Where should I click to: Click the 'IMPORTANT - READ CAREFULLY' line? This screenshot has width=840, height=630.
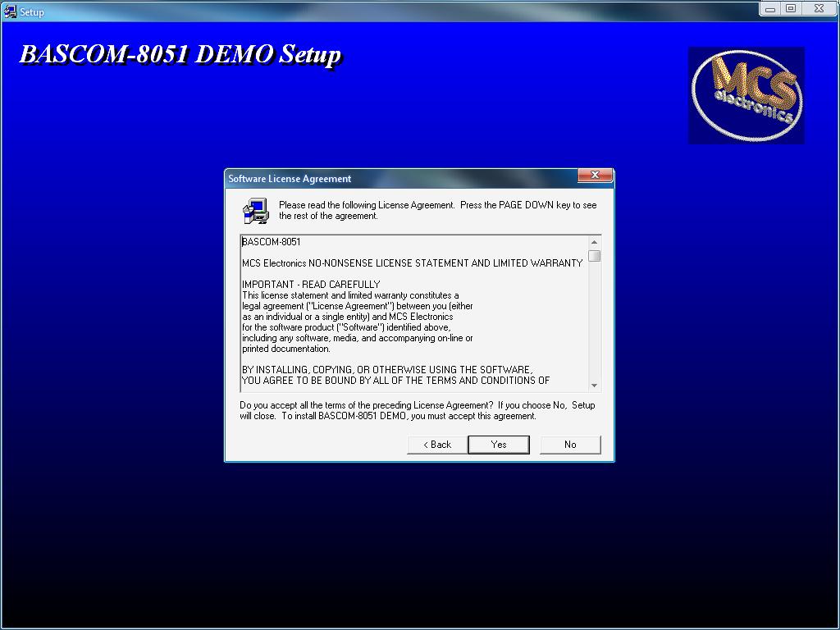click(x=311, y=285)
